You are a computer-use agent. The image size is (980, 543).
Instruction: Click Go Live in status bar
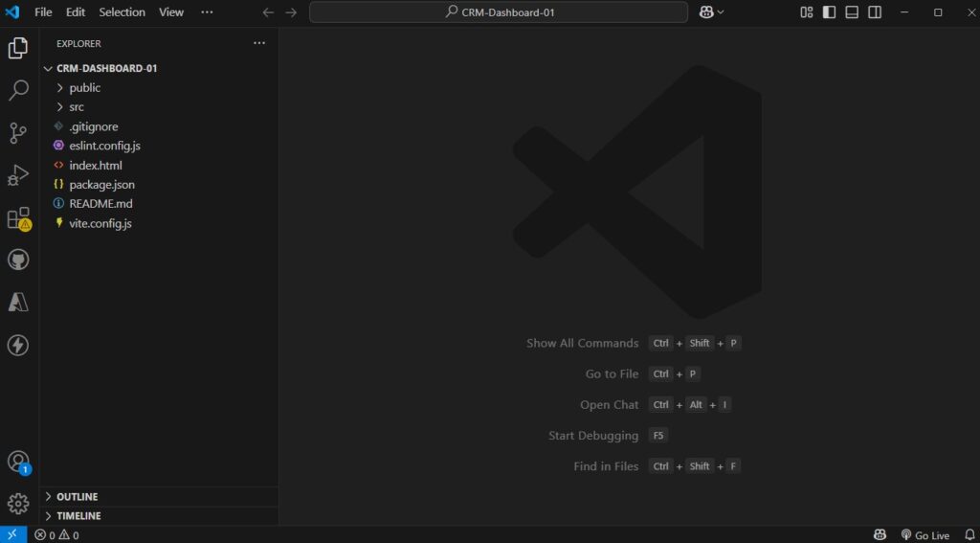click(924, 535)
